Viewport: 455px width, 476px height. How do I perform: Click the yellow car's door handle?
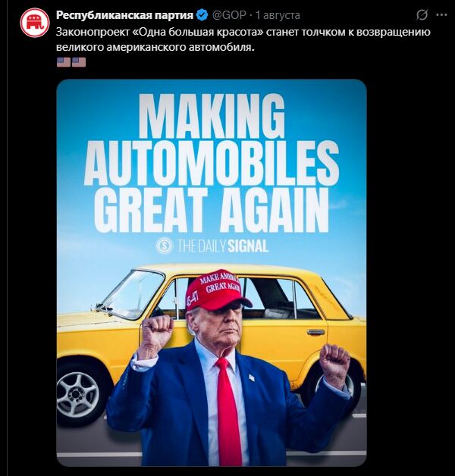(315, 332)
